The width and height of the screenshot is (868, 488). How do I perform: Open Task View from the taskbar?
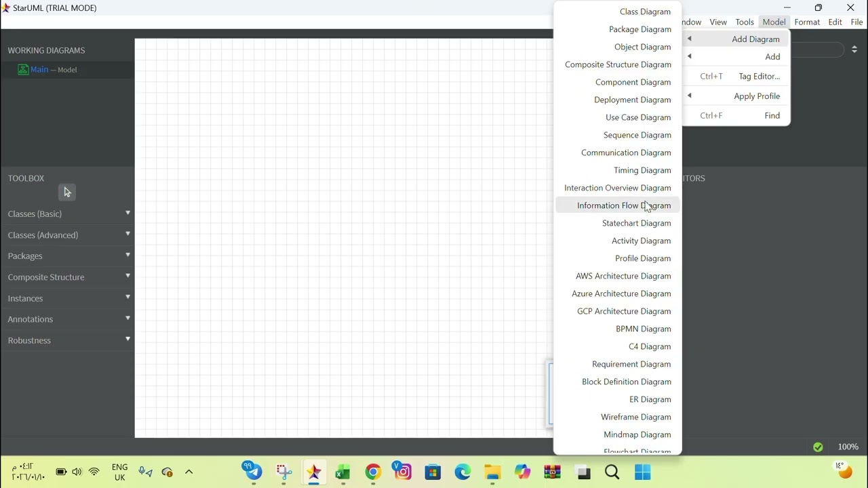point(583,472)
